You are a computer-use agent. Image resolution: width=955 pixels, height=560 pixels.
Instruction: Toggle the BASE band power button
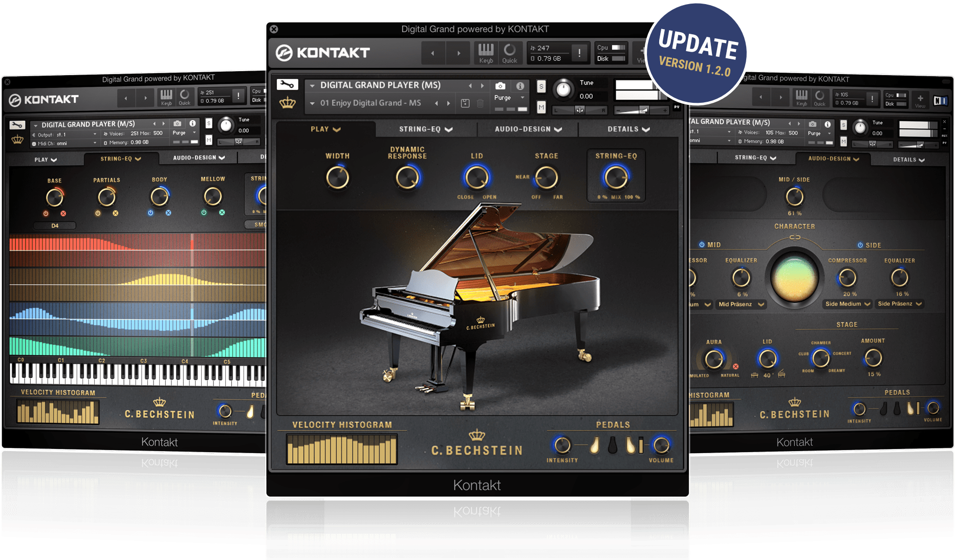click(x=46, y=213)
